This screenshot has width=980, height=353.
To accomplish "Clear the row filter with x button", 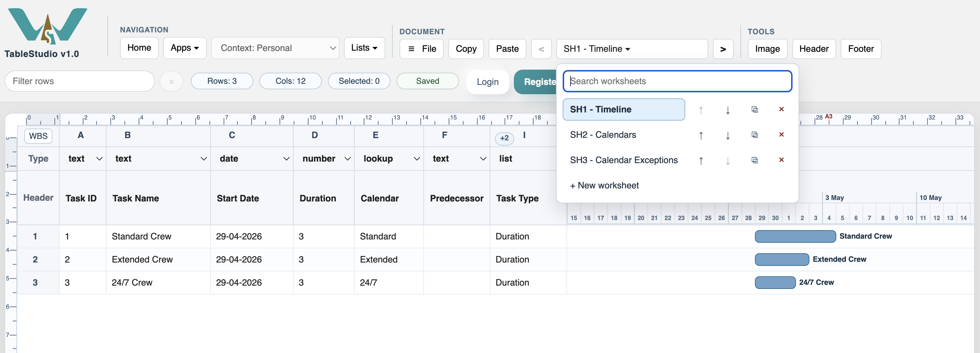I will 171,81.
